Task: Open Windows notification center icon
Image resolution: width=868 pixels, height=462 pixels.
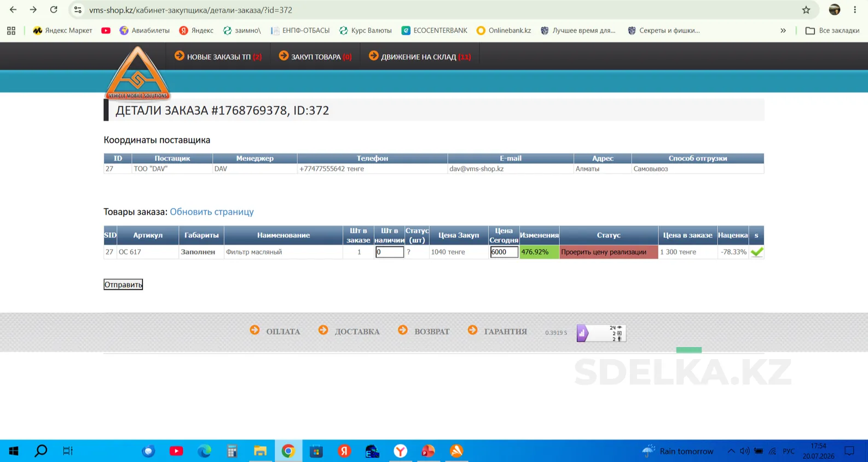Action: pyautogui.click(x=849, y=451)
